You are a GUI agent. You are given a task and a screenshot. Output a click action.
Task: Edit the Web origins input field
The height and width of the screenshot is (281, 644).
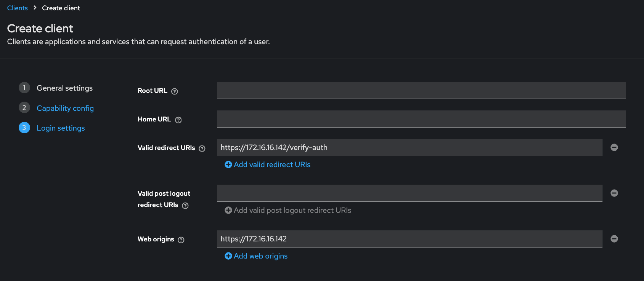[410, 239]
